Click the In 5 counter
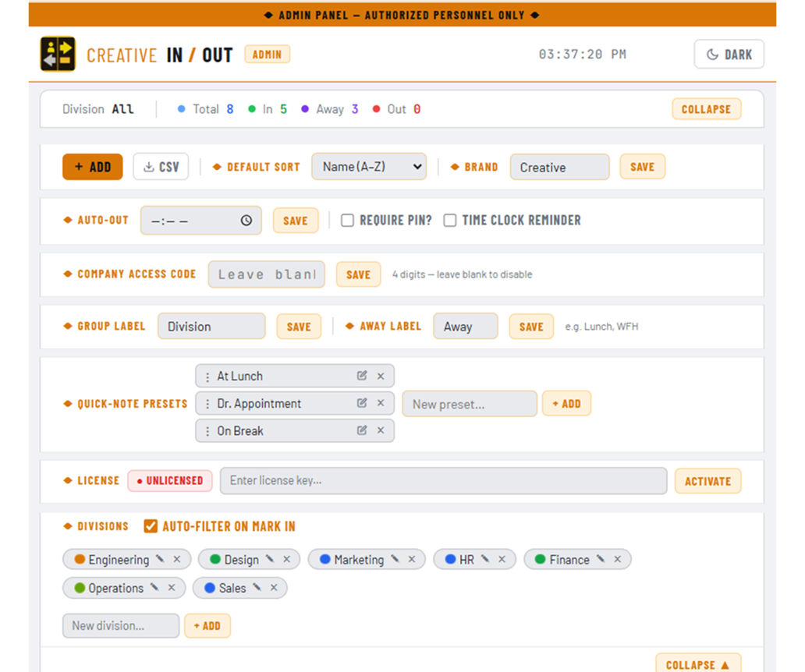The width and height of the screenshot is (805, 672). [268, 108]
